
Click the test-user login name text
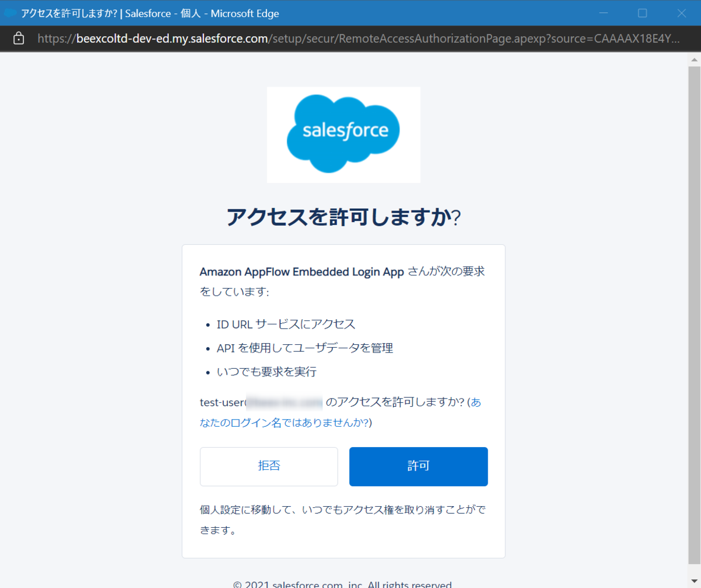coord(261,402)
